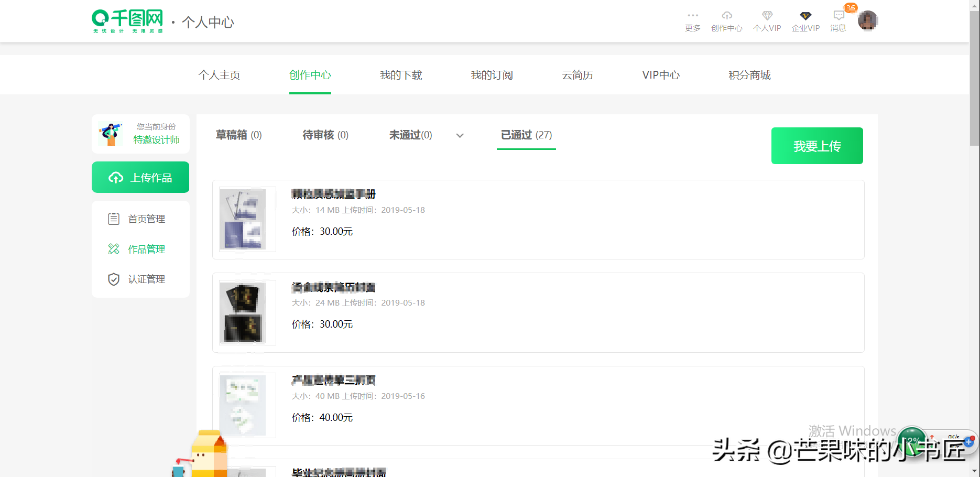Open your profile avatar picture
This screenshot has width=980, height=477.
coord(868,21)
